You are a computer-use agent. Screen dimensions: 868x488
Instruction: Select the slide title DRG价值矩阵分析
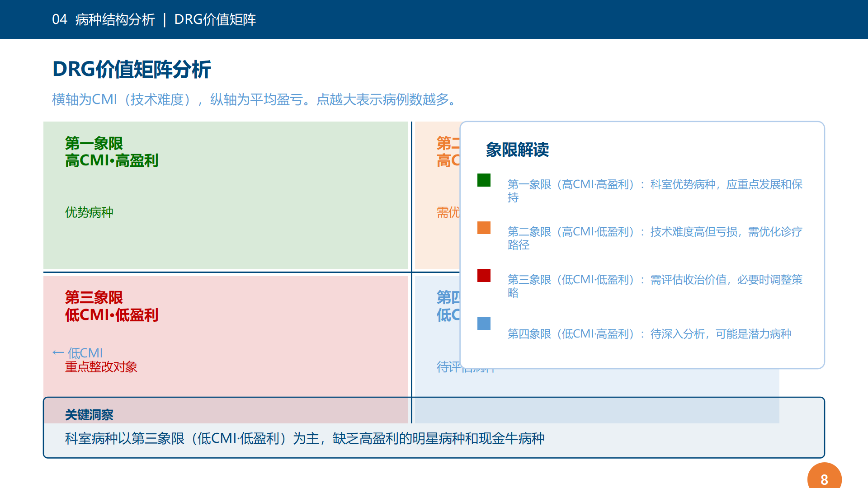click(x=132, y=70)
